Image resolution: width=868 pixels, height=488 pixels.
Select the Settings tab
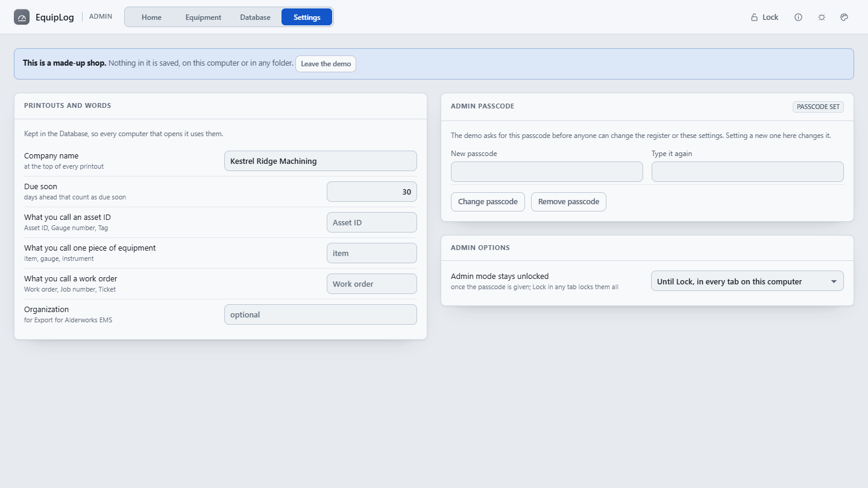[x=307, y=17]
